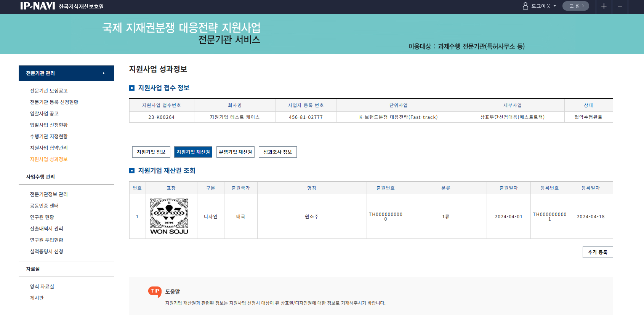
Task: Go to 전문기관 모집공고 in sidebar
Action: pyautogui.click(x=49, y=91)
